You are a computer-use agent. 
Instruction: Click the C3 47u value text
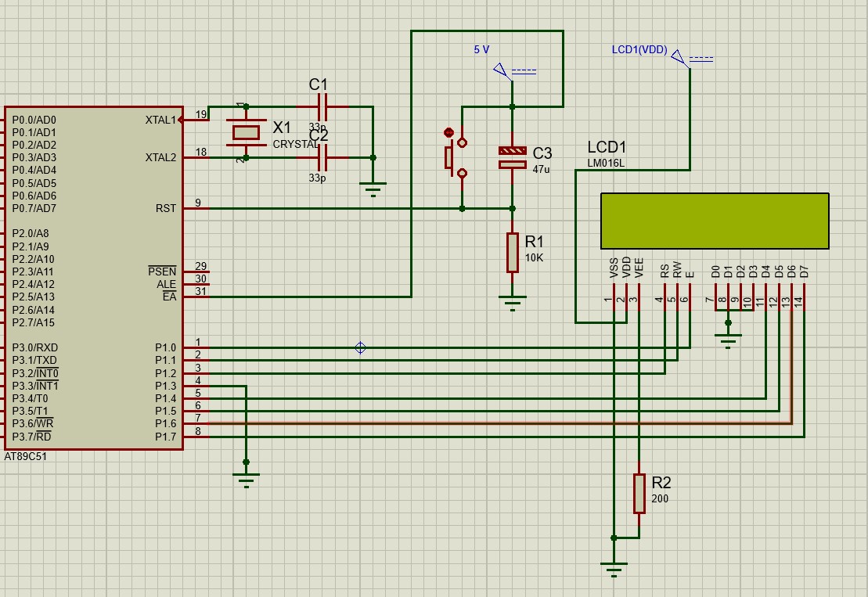[541, 169]
